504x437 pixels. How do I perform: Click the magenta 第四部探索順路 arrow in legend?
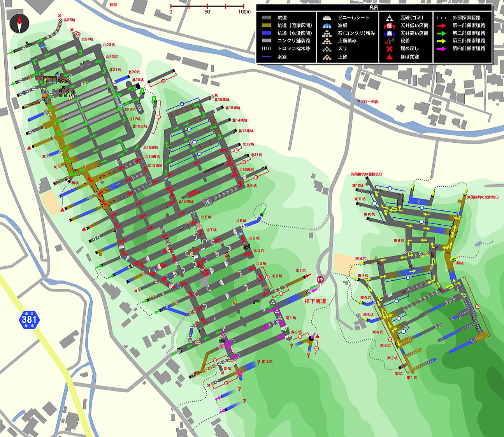tap(442, 49)
